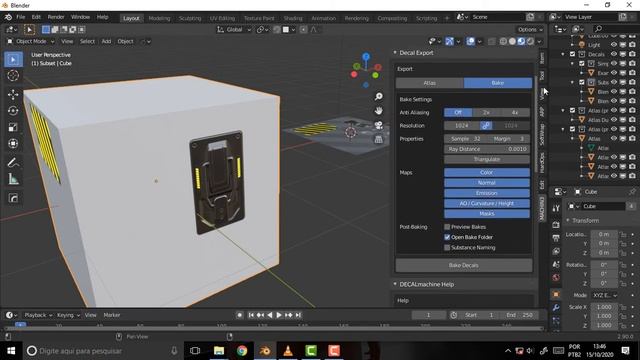The height and width of the screenshot is (360, 640).
Task: Collapse the DECALmachine Help panel
Action: [x=395, y=284]
